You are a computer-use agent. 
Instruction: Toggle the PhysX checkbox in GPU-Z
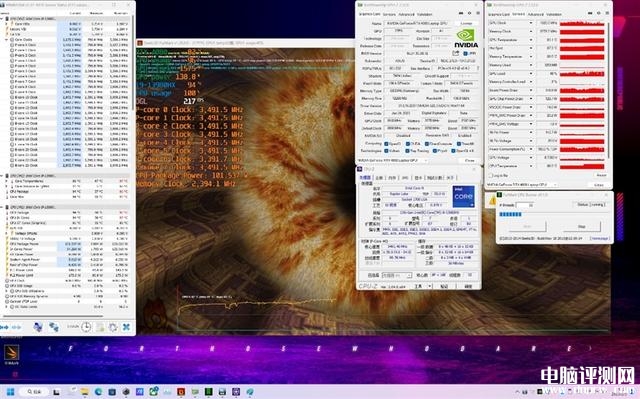click(x=435, y=151)
